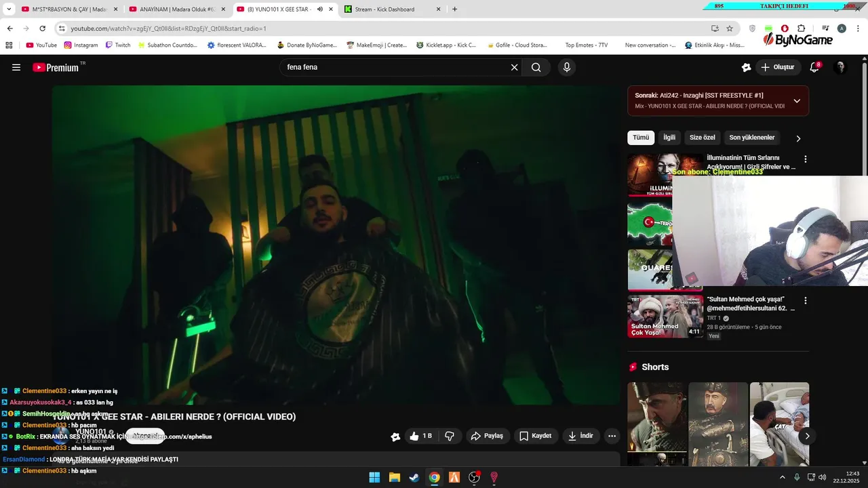Open the YouTube bookmark
This screenshot has width=868, height=488.
click(x=41, y=45)
